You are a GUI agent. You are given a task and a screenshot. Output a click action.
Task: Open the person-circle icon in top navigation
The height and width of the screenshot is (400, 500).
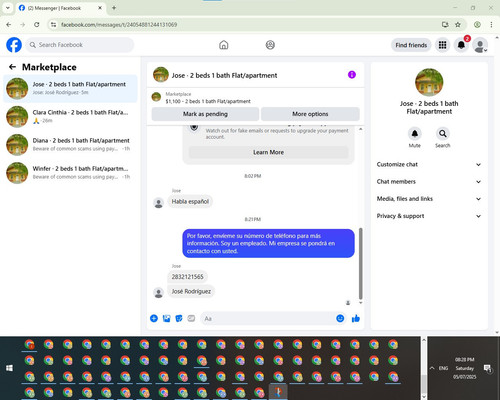click(270, 45)
